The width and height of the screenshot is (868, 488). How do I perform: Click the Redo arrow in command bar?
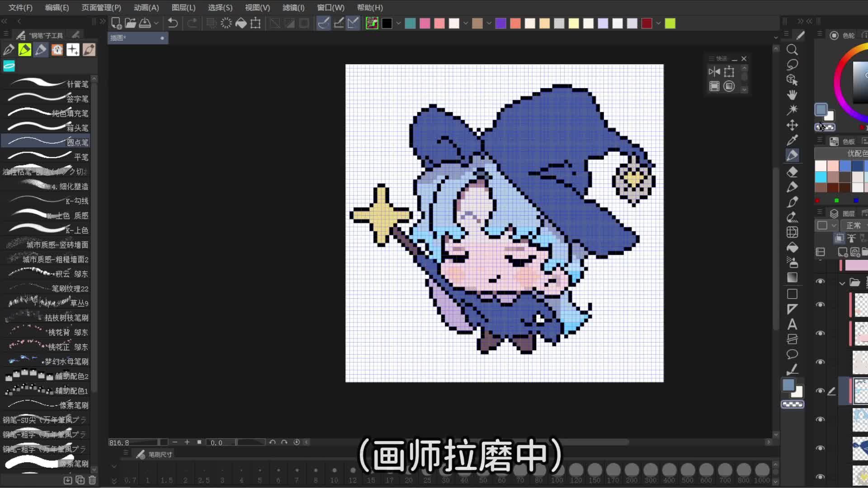tap(192, 23)
